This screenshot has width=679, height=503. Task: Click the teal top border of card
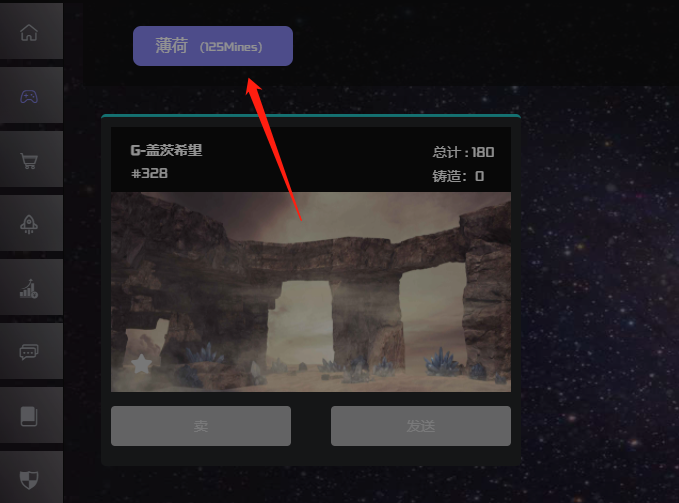point(311,116)
